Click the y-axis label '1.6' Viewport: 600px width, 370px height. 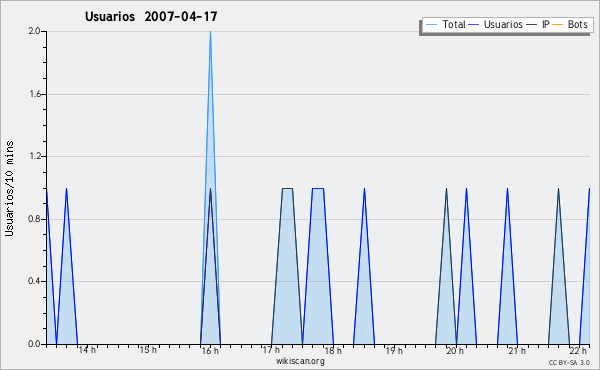tap(34, 94)
